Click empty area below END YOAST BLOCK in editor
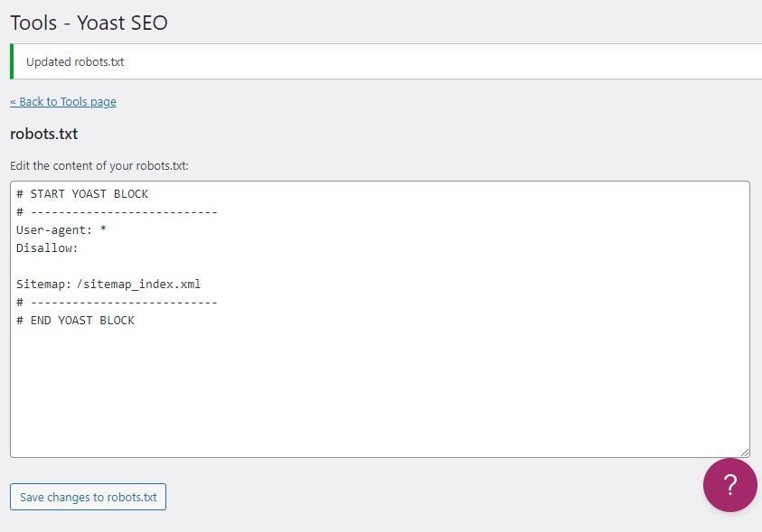The image size is (762, 532). click(380, 391)
